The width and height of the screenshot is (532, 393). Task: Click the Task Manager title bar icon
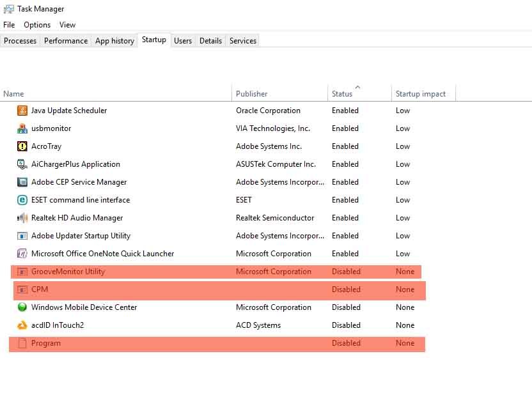point(8,9)
